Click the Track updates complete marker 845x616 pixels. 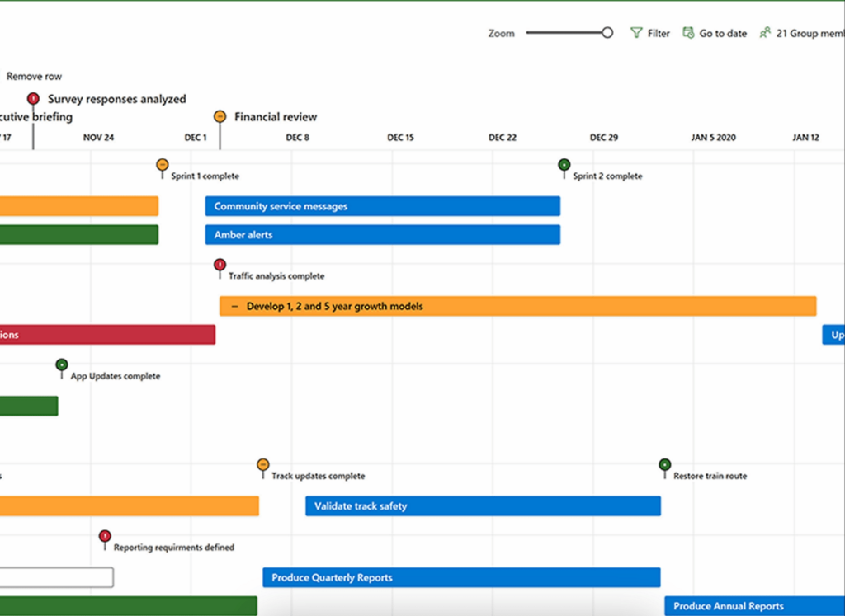(x=263, y=464)
